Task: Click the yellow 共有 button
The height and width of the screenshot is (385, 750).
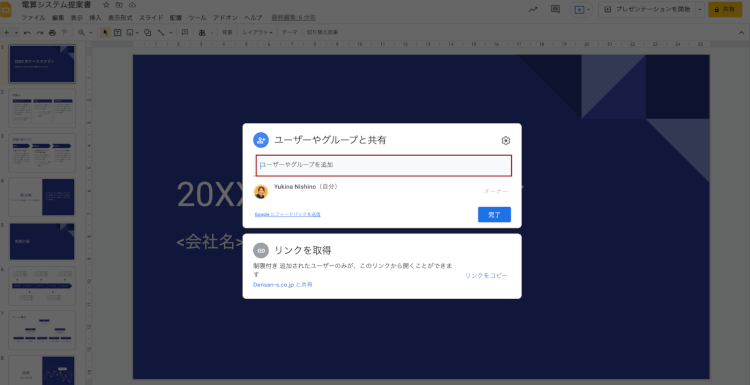Action: [x=725, y=10]
